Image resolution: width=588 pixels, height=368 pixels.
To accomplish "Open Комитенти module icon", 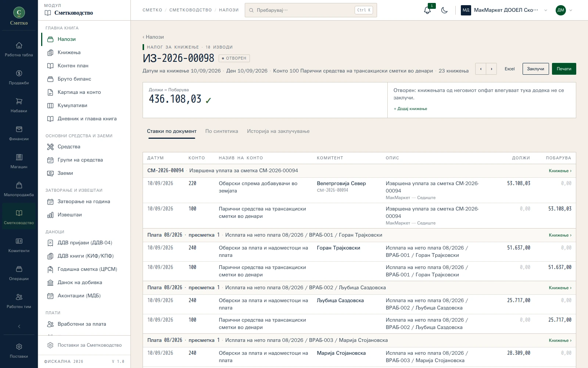I will click(x=19, y=245).
